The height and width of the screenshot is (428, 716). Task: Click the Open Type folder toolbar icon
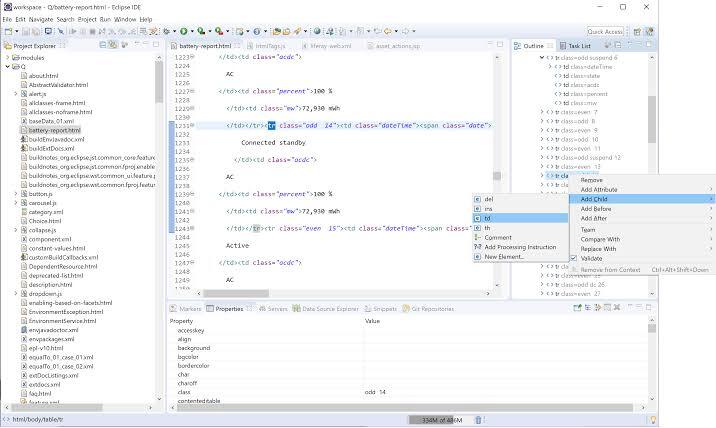click(x=276, y=32)
